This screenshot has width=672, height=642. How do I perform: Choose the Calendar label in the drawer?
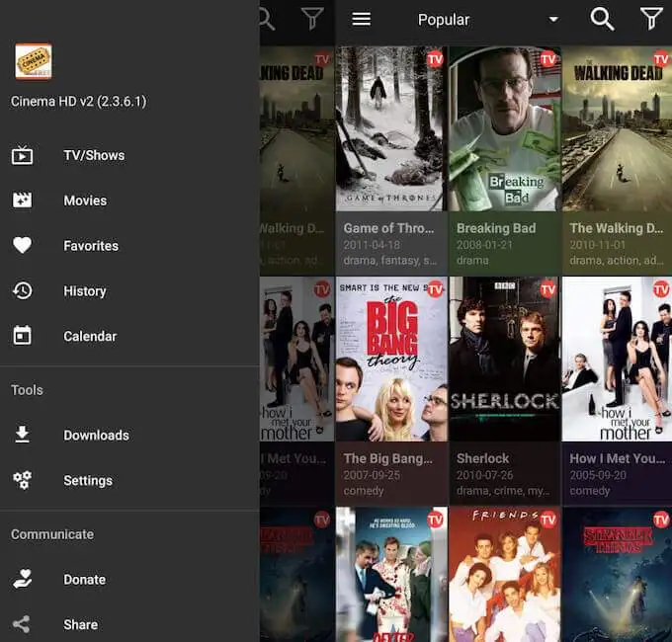point(90,336)
